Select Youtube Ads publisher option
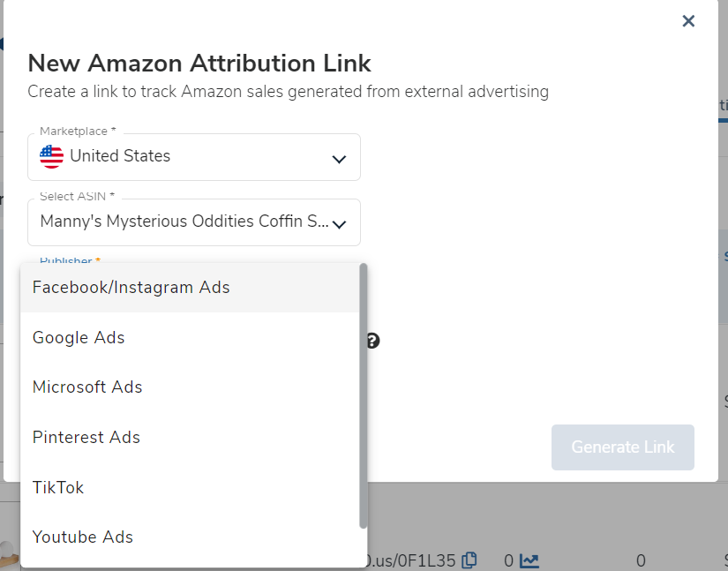 [x=83, y=537]
